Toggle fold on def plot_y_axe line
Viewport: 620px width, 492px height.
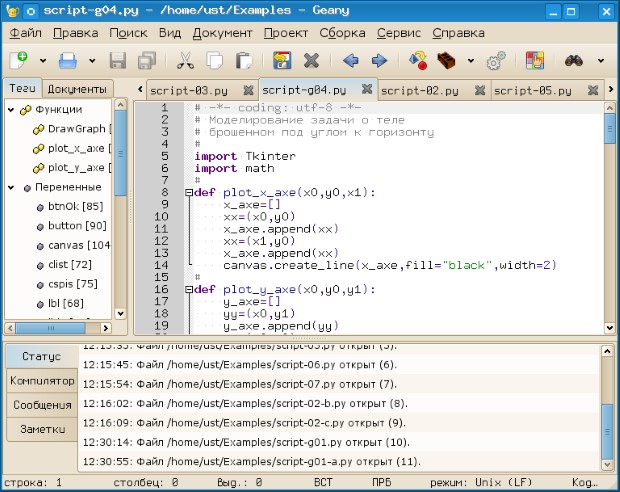pyautogui.click(x=189, y=289)
